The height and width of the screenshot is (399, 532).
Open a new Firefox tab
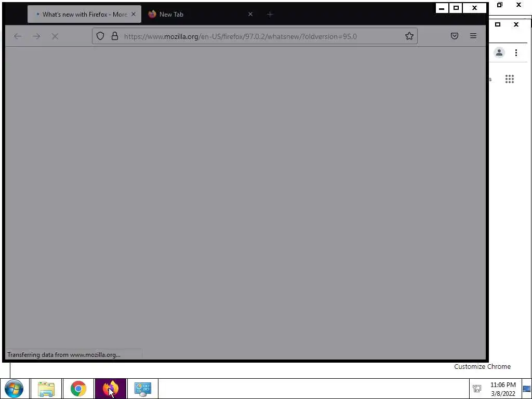[270, 14]
